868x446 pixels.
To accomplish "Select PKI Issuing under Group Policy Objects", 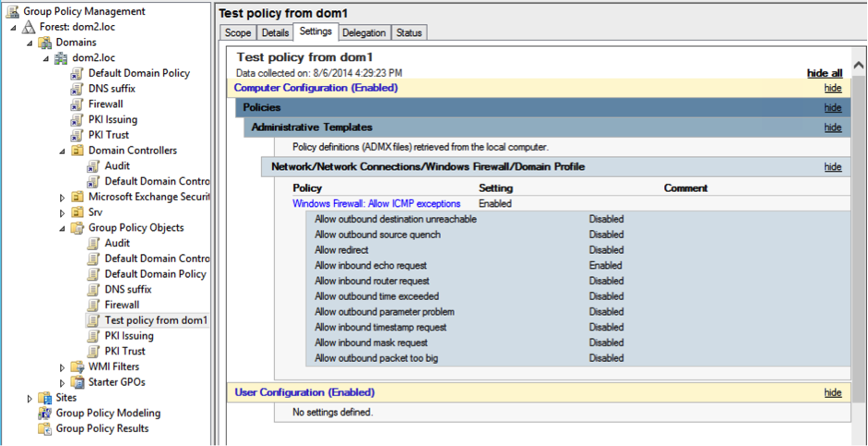I will (129, 336).
